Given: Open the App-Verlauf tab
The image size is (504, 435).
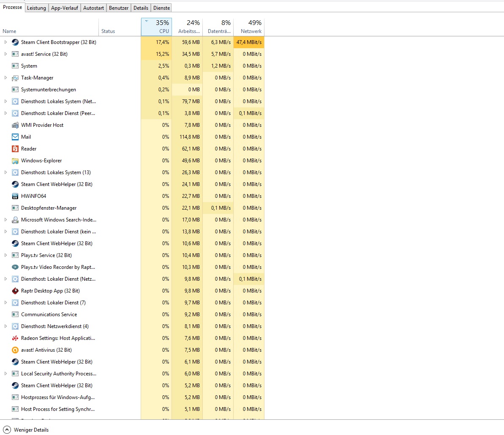Looking at the screenshot, I should pyautogui.click(x=65, y=8).
